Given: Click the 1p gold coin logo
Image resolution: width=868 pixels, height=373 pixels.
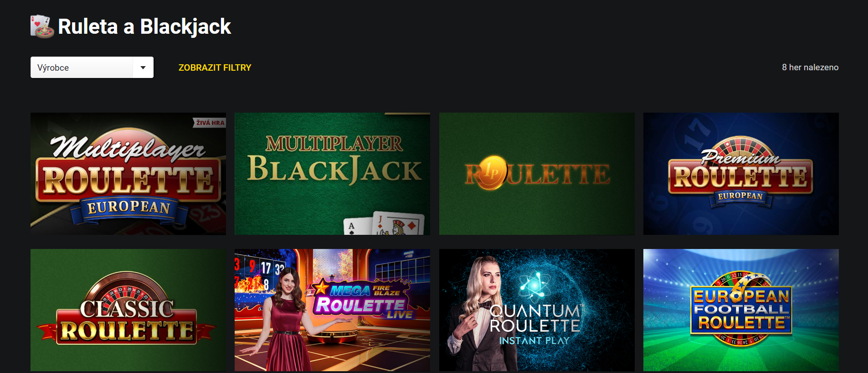Looking at the screenshot, I should [x=492, y=172].
